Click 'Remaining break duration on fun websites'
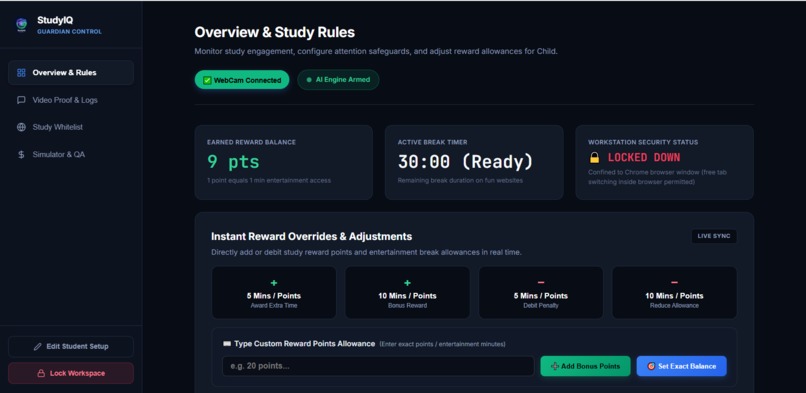 [x=460, y=180]
